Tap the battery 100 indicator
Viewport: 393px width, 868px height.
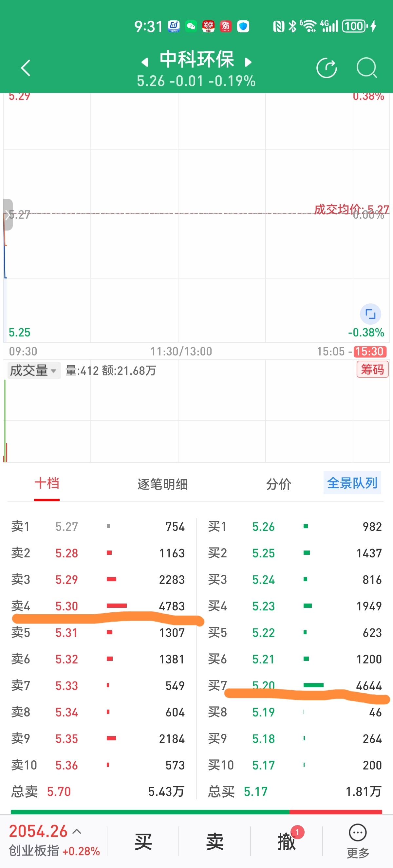(x=355, y=26)
